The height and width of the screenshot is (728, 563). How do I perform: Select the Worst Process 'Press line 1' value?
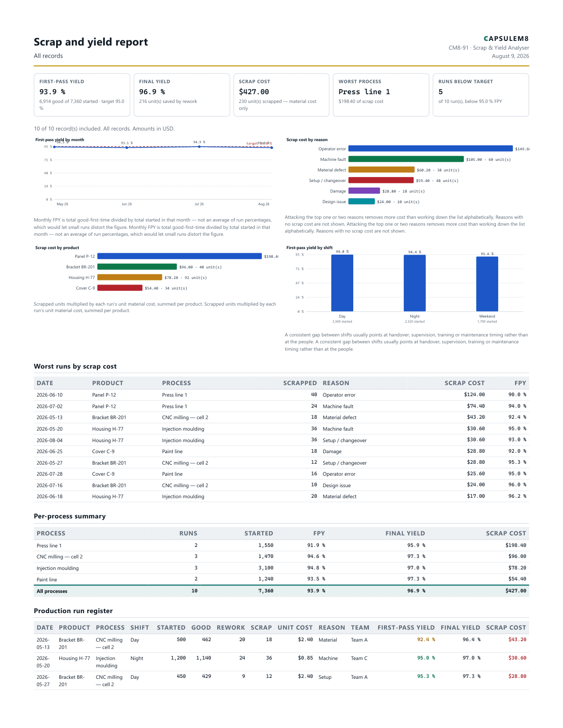click(x=364, y=92)
